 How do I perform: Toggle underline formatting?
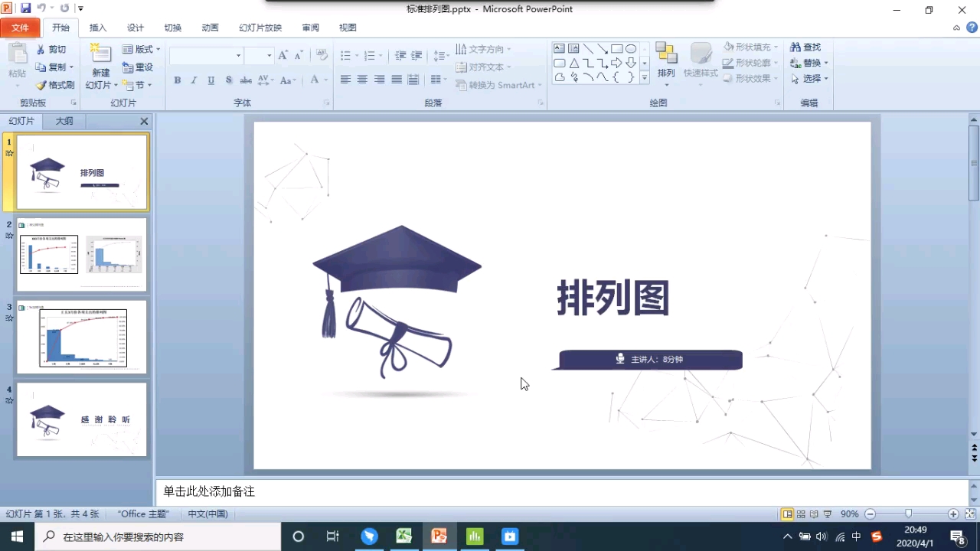209,80
